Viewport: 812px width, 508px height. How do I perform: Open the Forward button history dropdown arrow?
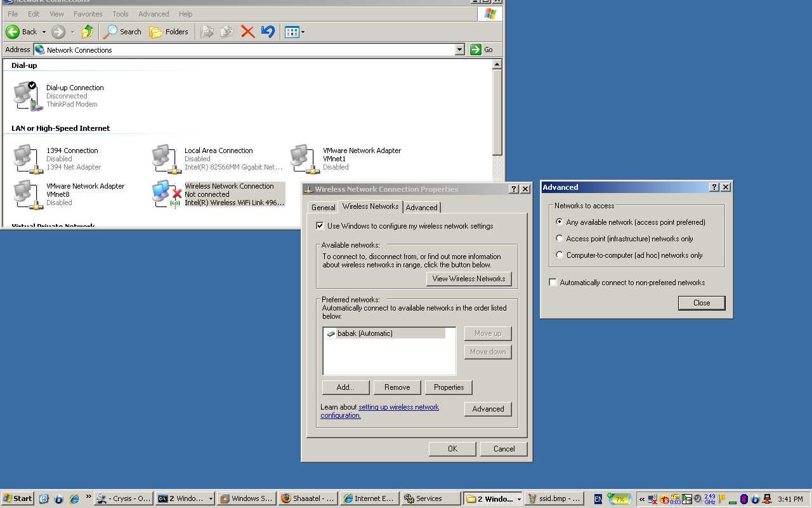[72, 32]
